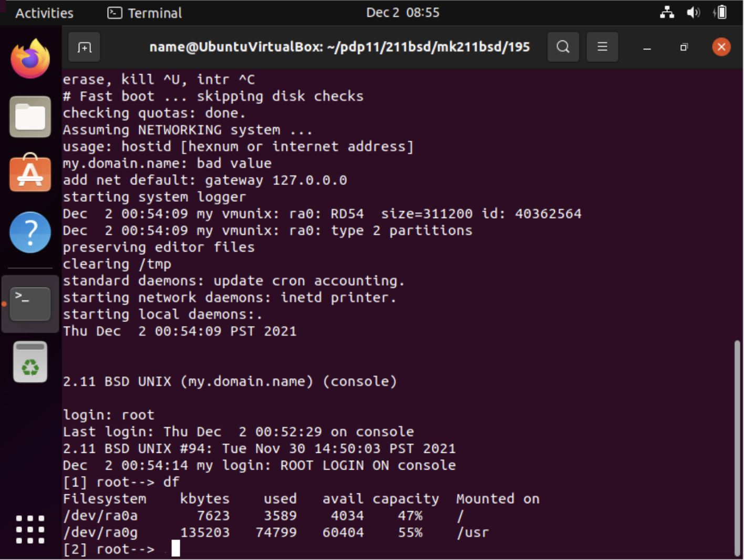Image resolution: width=744 pixels, height=560 pixels.
Task: Click the 'starting system logger' line
Action: (x=154, y=197)
